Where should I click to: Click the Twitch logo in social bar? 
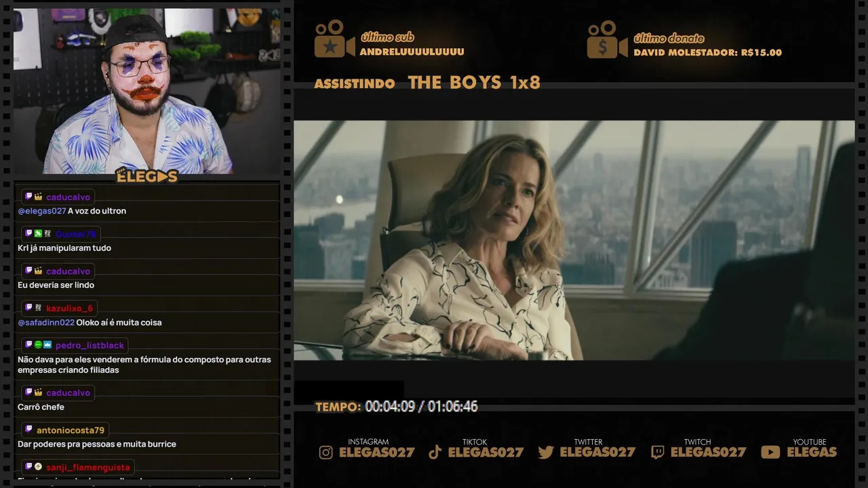[657, 453]
